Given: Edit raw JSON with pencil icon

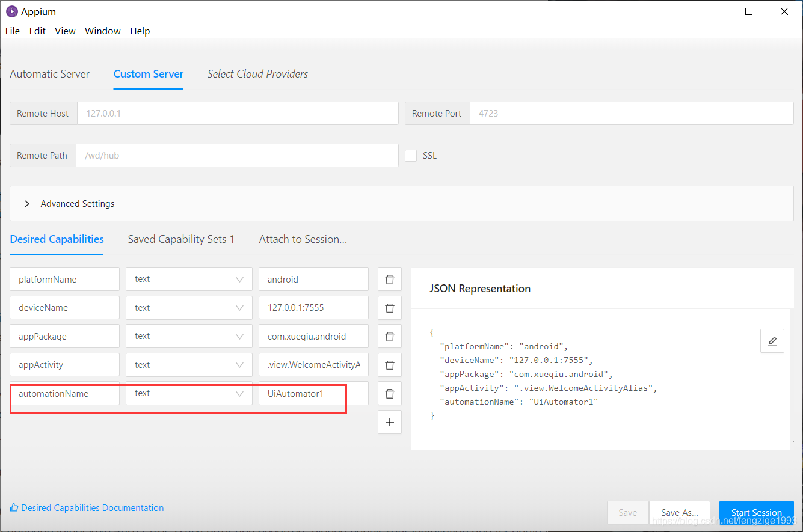Looking at the screenshot, I should pos(772,341).
